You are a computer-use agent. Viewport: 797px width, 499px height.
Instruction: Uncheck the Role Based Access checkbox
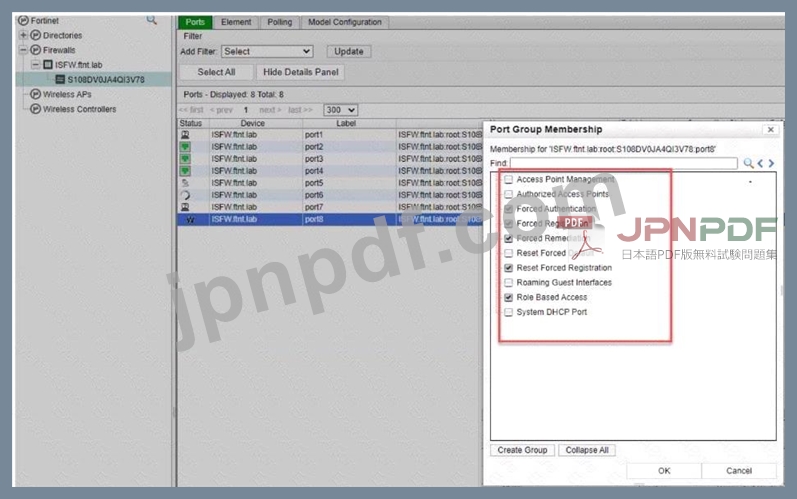point(509,297)
